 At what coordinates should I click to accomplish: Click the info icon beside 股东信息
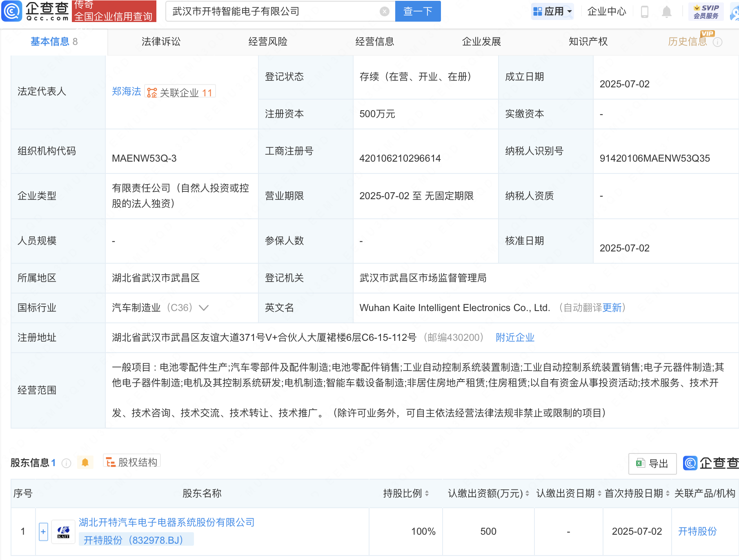66,463
